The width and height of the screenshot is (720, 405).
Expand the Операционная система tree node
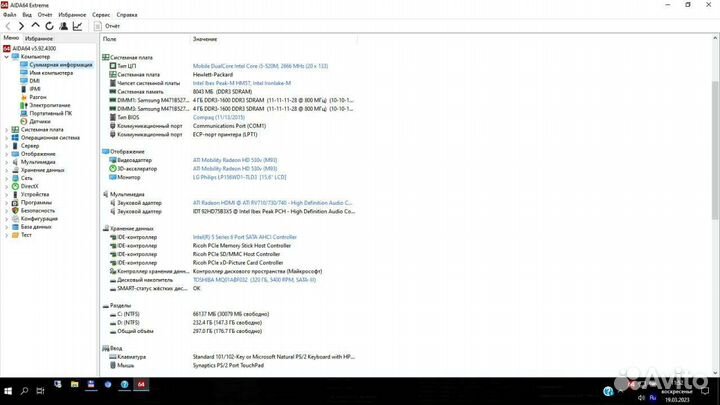[x=6, y=138]
